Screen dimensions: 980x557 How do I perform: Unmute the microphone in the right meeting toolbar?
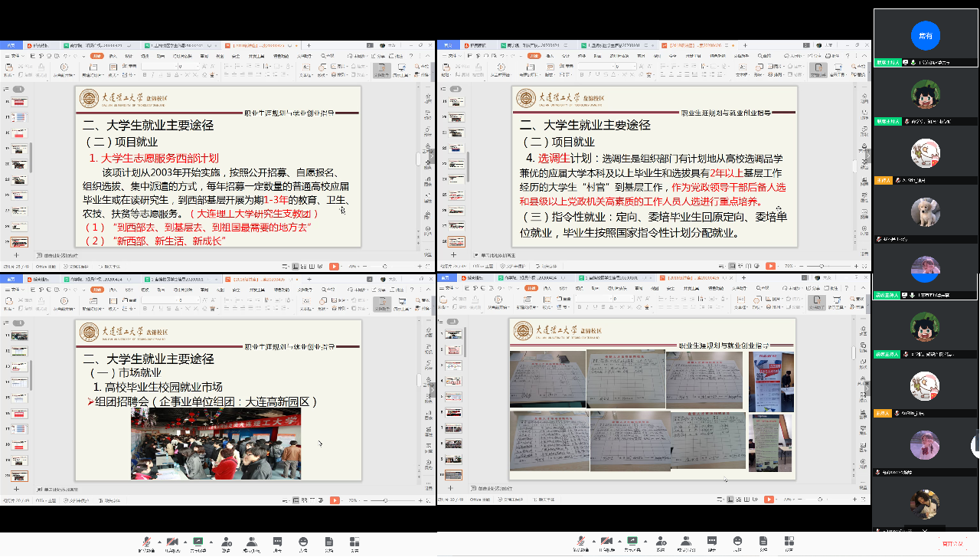point(582,541)
